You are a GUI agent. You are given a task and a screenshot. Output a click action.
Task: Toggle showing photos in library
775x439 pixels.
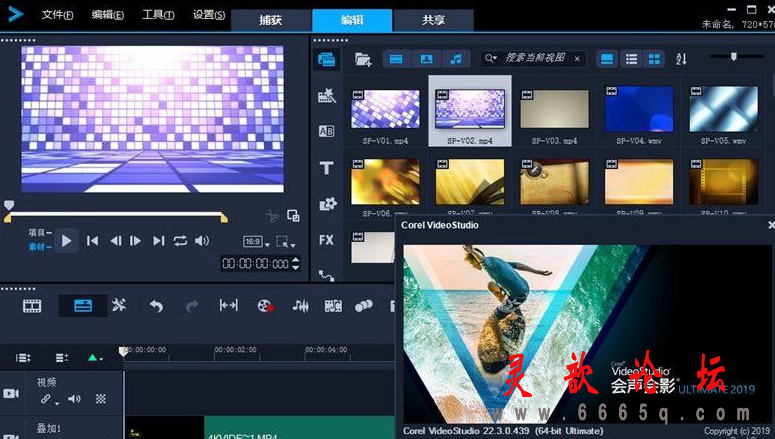(x=427, y=59)
